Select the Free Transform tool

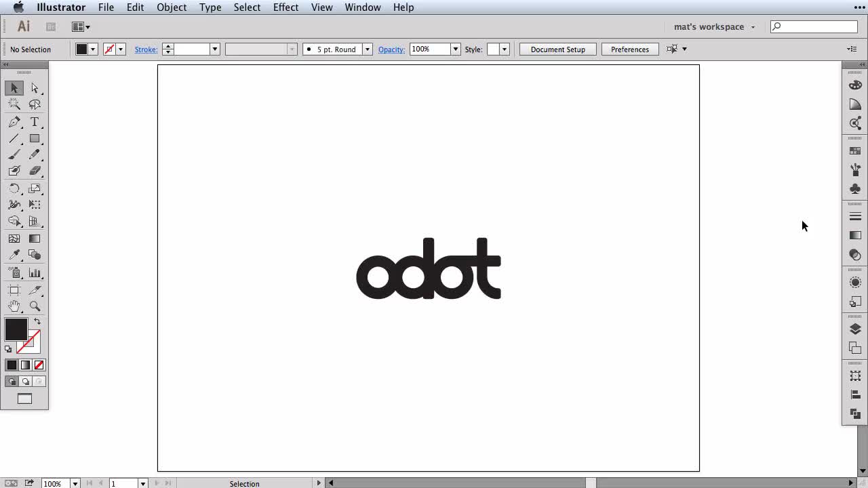[35, 205]
